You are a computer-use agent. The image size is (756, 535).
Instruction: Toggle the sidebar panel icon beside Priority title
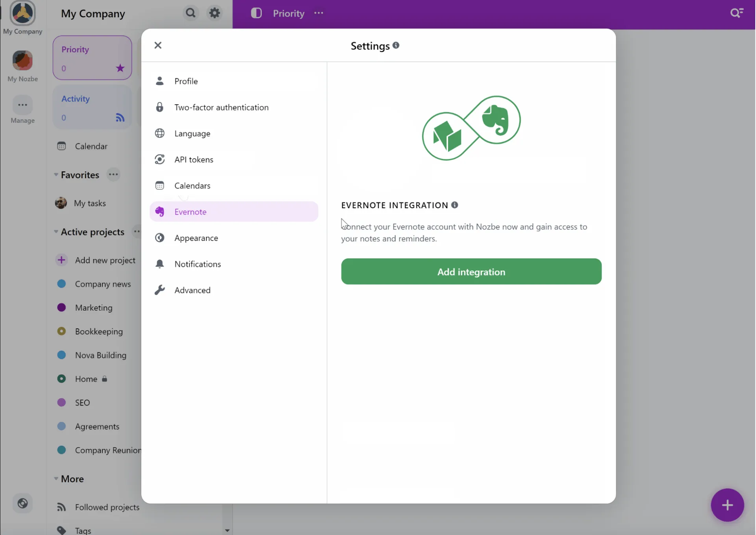pos(256,13)
